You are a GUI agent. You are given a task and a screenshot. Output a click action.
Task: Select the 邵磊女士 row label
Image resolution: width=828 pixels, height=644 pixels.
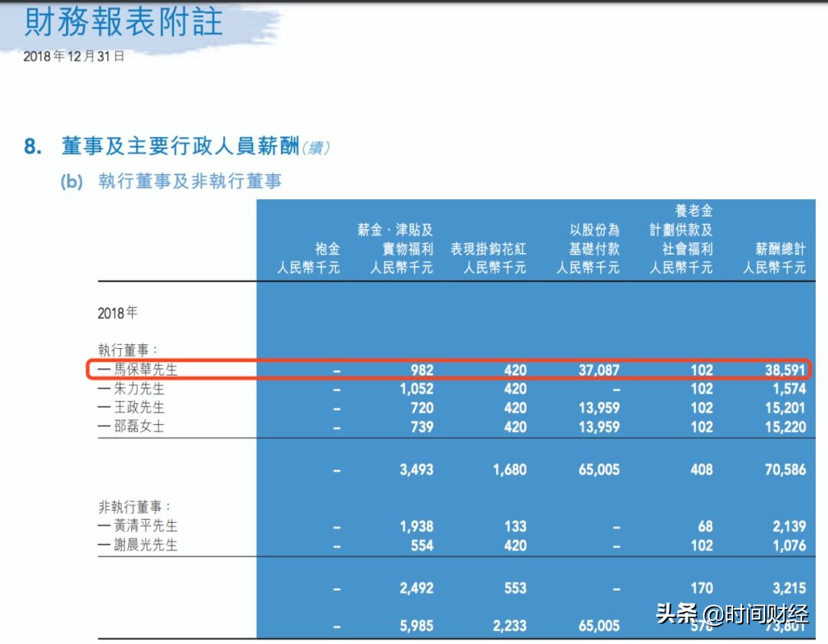point(134,427)
